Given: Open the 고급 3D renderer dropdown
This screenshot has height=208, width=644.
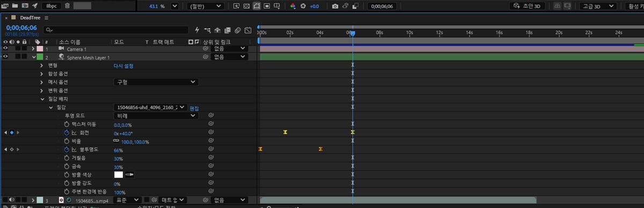Looking at the screenshot, I should (x=598, y=6).
